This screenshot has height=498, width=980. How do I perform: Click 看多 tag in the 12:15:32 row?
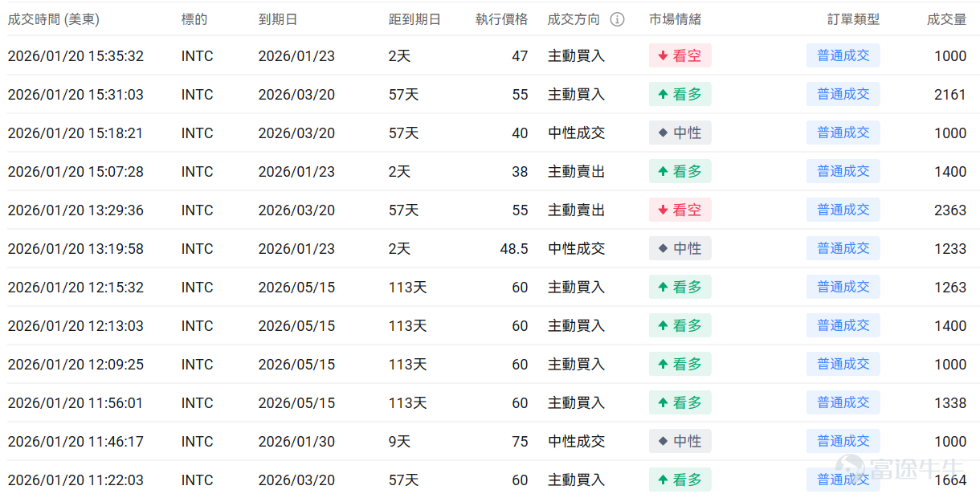(x=680, y=287)
